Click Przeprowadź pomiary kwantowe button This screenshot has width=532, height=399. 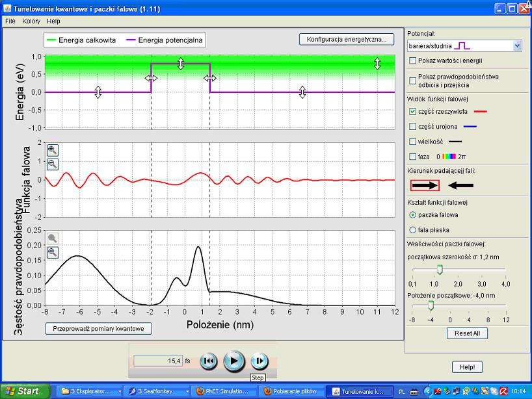(98, 328)
